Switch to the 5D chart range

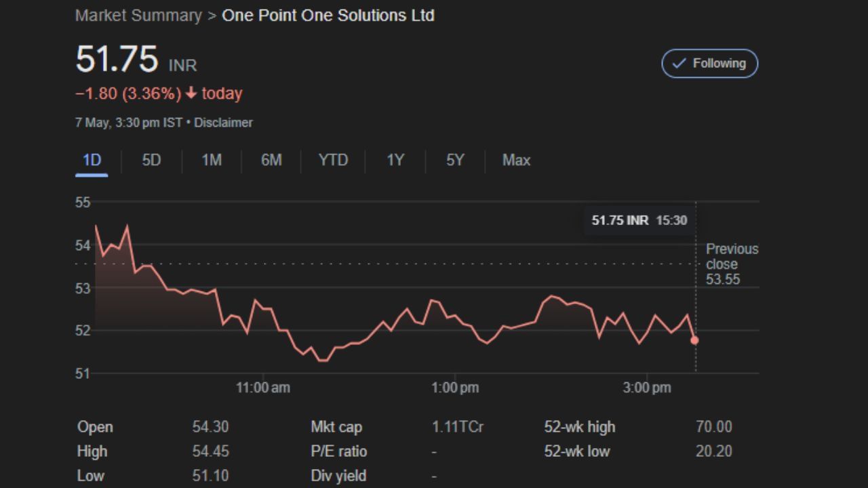pyautogui.click(x=151, y=161)
